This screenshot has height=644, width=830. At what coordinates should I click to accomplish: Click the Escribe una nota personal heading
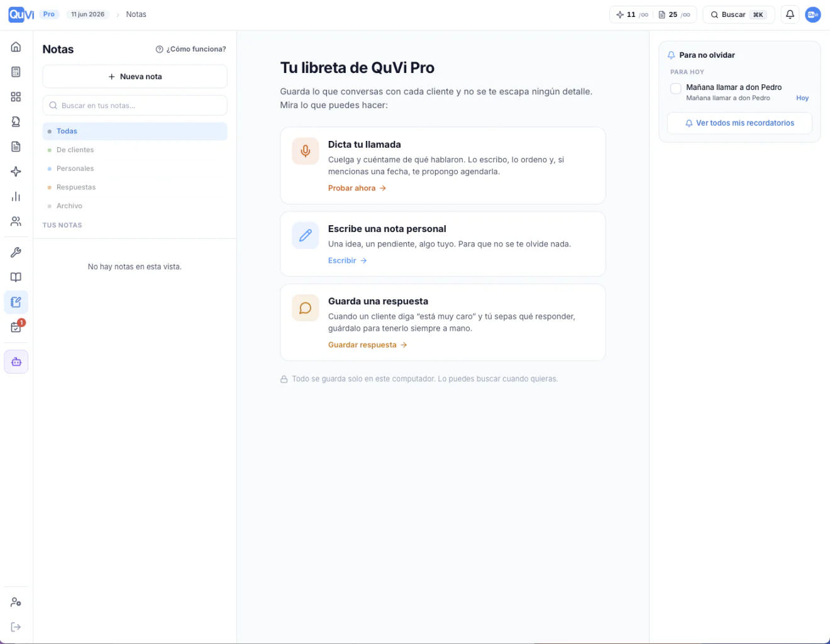pos(387,229)
